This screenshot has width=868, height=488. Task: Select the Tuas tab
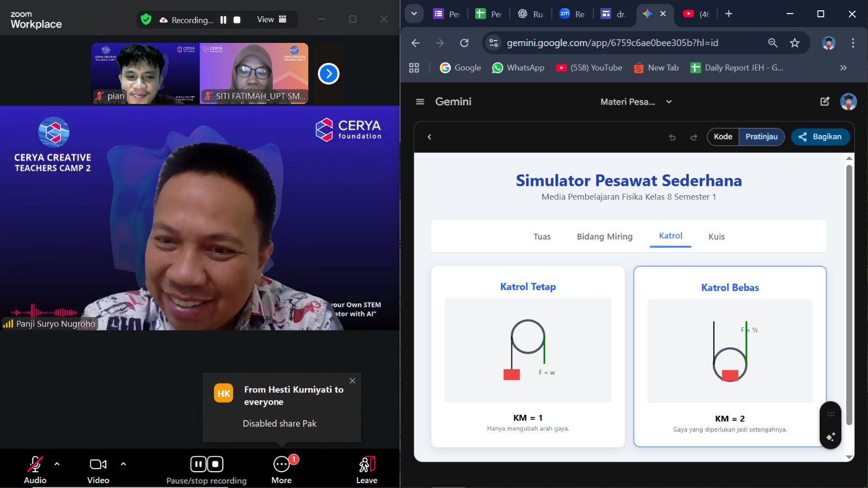541,236
